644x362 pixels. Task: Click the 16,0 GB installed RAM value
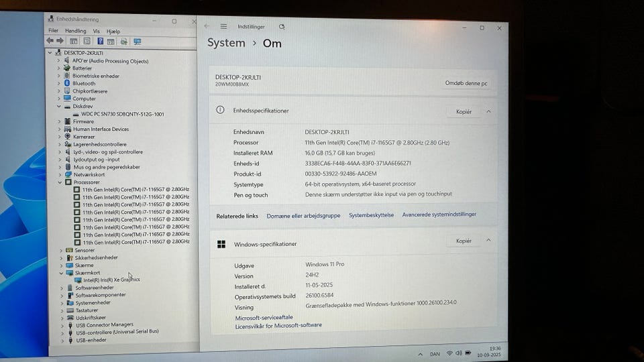[x=339, y=153]
